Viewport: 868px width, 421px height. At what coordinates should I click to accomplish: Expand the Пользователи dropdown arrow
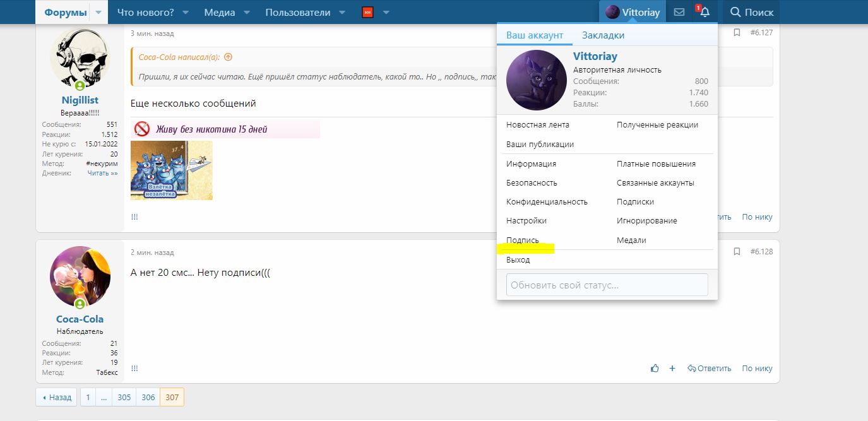[x=342, y=12]
